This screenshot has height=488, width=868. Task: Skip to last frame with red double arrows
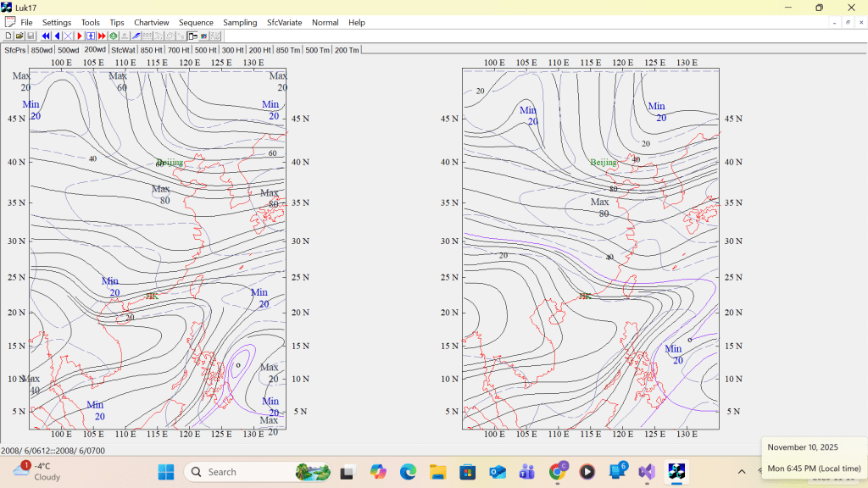(x=102, y=36)
